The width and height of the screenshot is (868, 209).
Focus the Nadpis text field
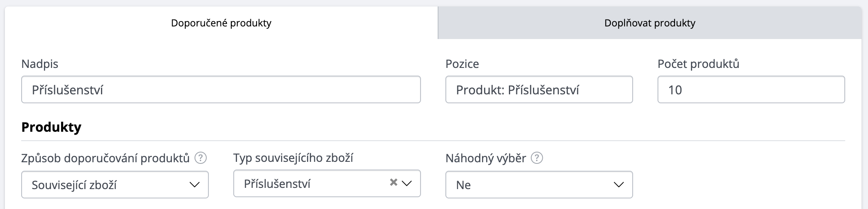click(221, 89)
